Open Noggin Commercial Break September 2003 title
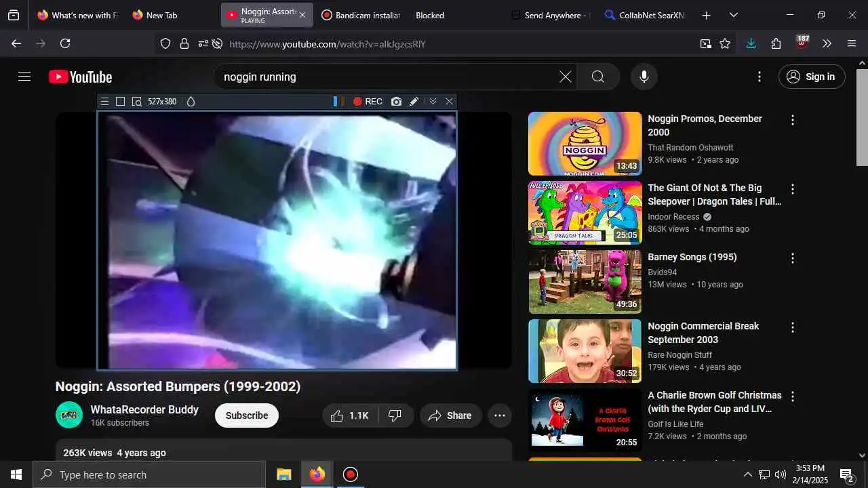Screen dimensions: 868x488 tap(703, 333)
